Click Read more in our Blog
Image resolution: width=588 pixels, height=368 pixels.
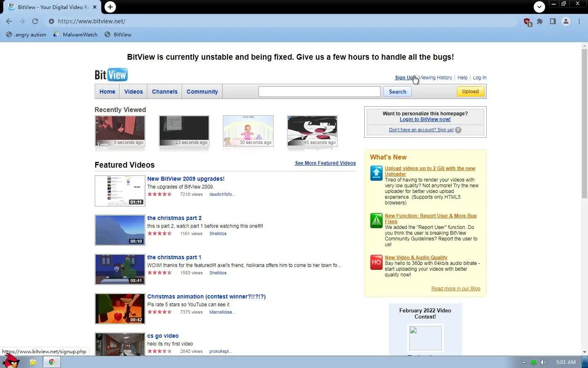[x=456, y=289]
